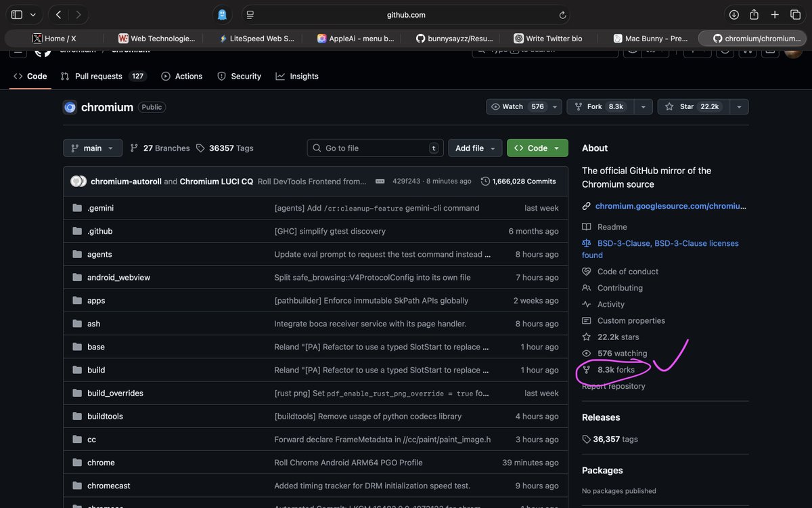Focus the github.com address bar

point(406,14)
